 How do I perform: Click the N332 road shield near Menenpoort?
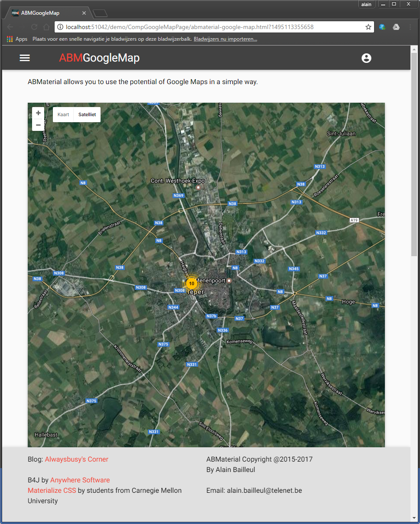point(260,261)
